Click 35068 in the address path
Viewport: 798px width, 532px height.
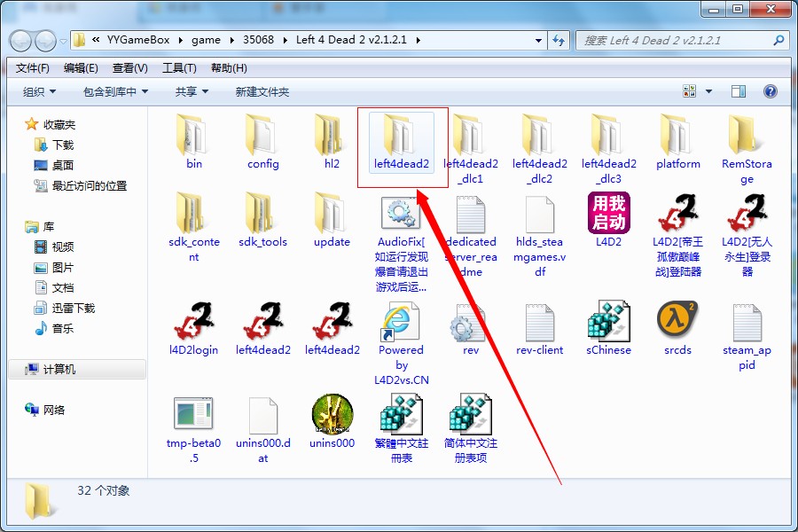point(258,40)
